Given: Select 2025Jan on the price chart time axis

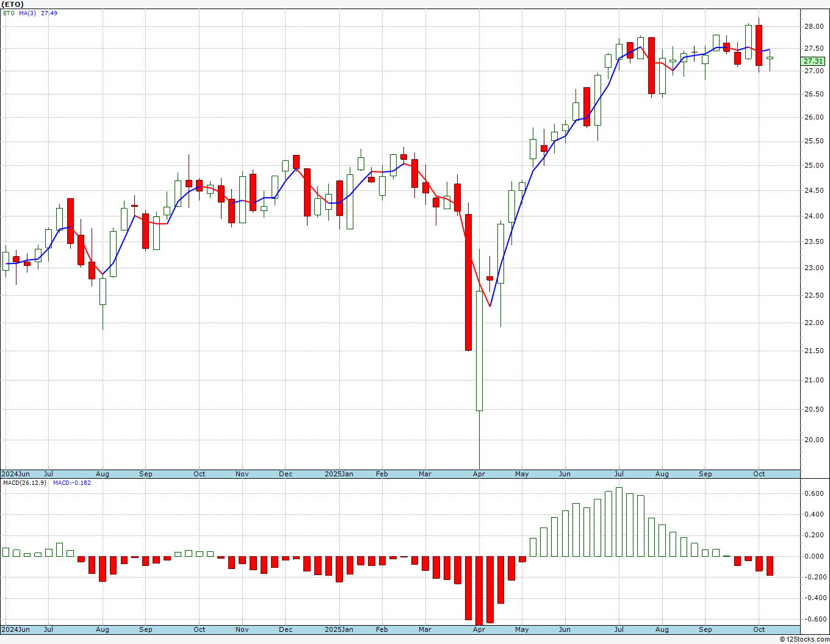Looking at the screenshot, I should [339, 474].
